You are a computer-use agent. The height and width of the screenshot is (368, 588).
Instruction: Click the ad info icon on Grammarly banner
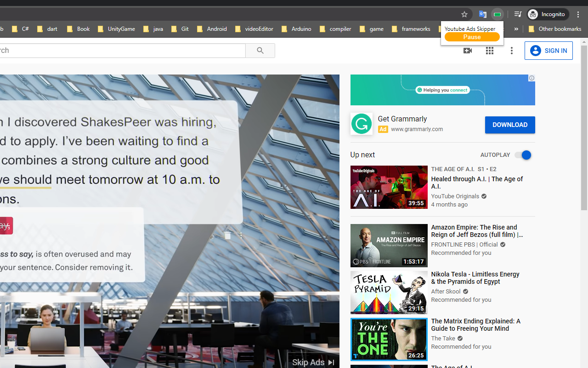(531, 78)
